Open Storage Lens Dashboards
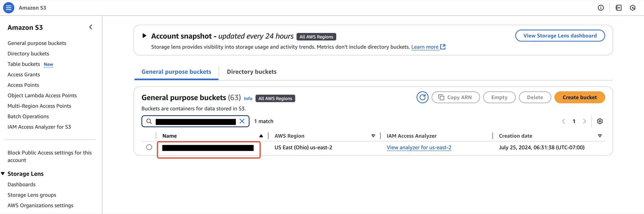This screenshot has height=214, width=644. [x=21, y=185]
